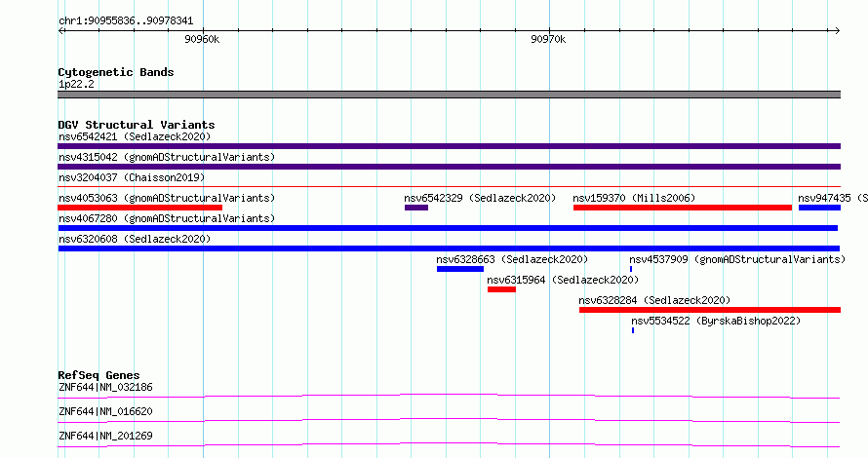Viewport: 868px width, 458px height.
Task: Open nsv6320608 (Sedlazeck2020) label
Action: pos(135,239)
